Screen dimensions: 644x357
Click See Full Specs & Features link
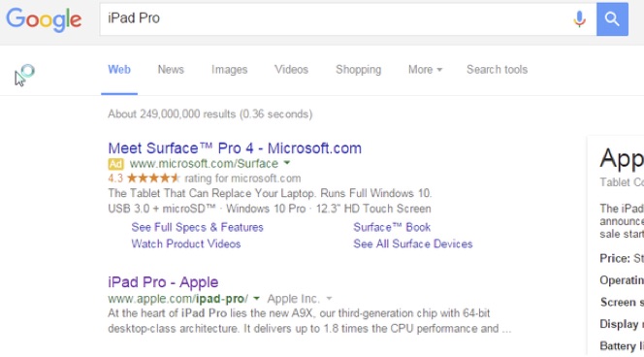click(197, 227)
